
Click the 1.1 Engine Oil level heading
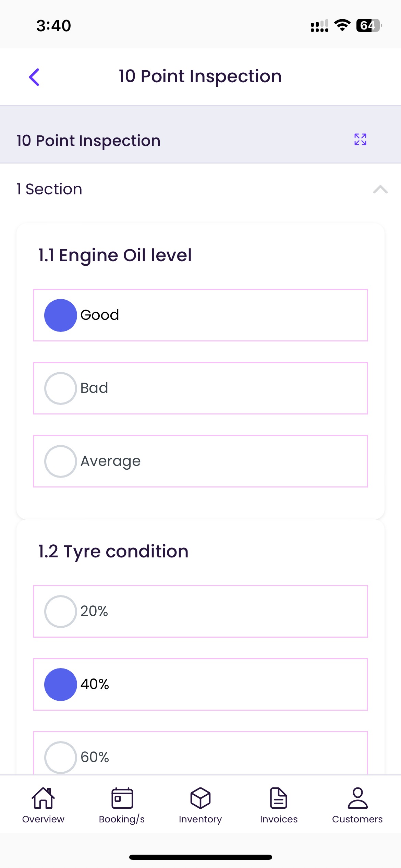pos(115,255)
